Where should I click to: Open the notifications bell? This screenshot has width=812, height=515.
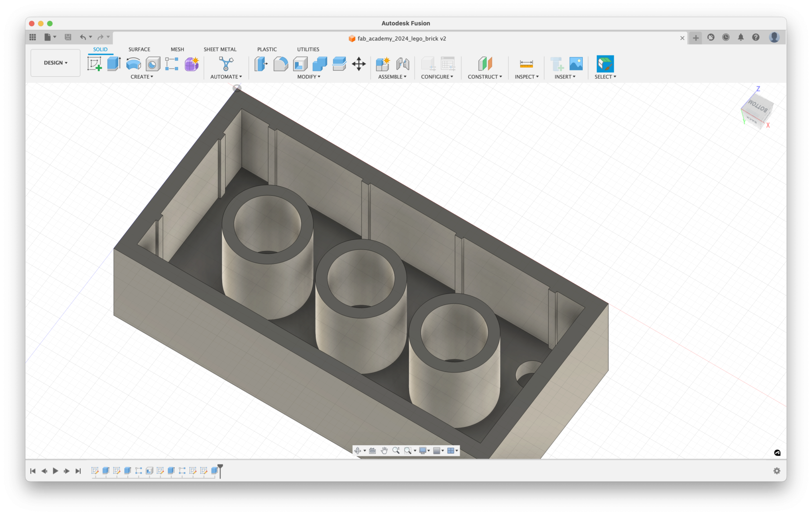[x=741, y=37]
